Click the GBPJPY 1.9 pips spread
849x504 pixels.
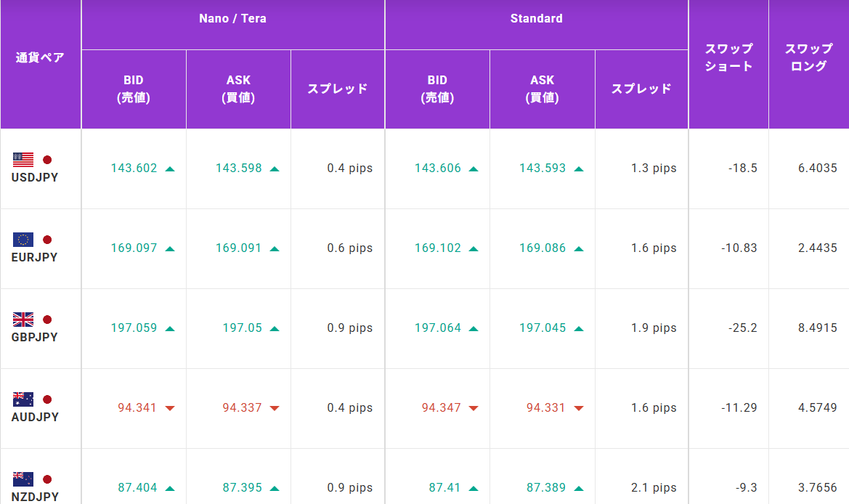click(x=654, y=328)
